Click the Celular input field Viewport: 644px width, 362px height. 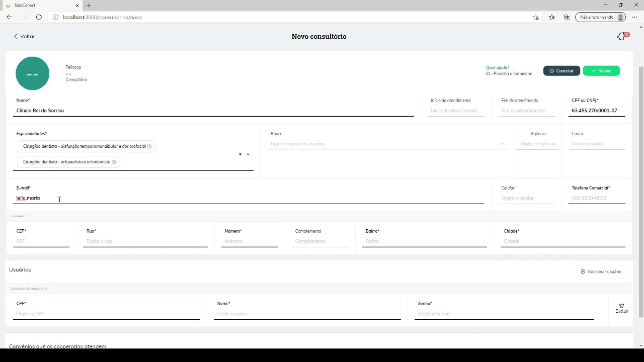point(526,198)
